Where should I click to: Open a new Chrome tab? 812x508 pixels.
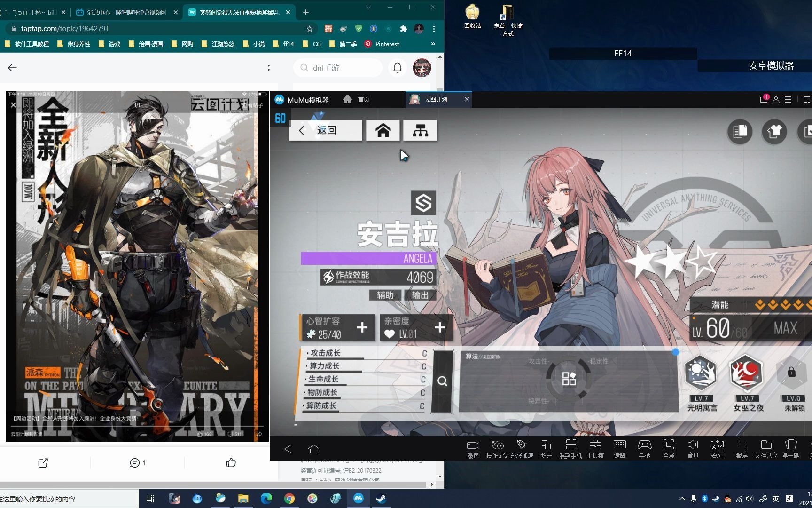click(306, 12)
